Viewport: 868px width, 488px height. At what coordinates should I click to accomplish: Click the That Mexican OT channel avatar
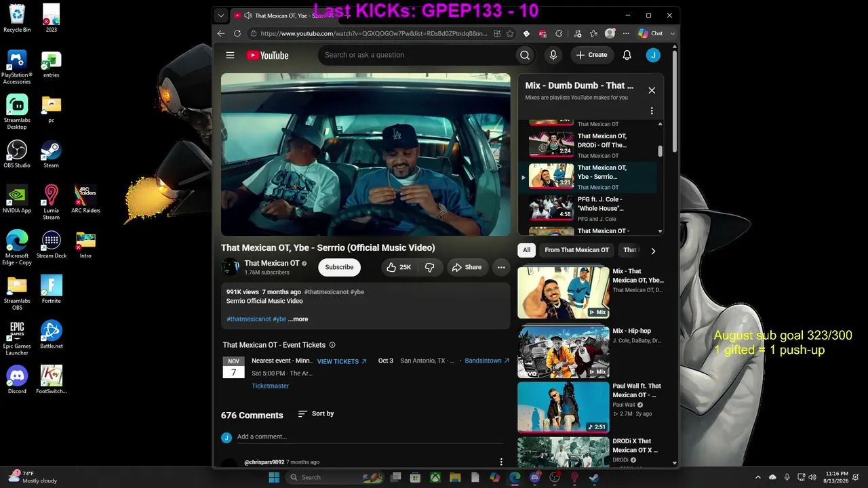[230, 268]
